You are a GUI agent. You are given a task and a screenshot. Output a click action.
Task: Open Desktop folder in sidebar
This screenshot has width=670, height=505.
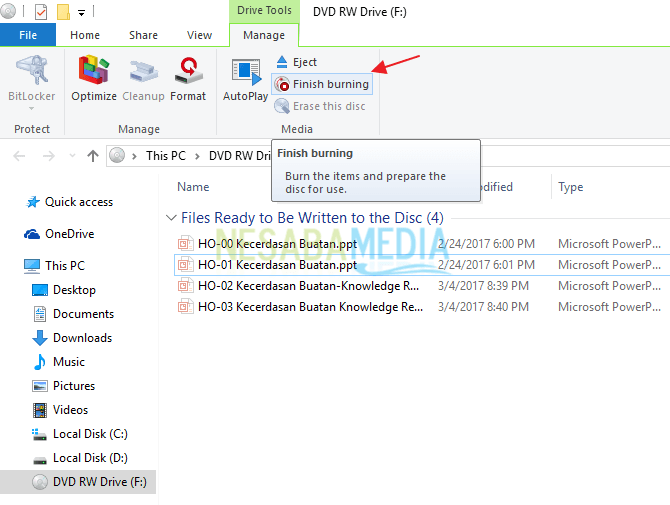pos(74,290)
